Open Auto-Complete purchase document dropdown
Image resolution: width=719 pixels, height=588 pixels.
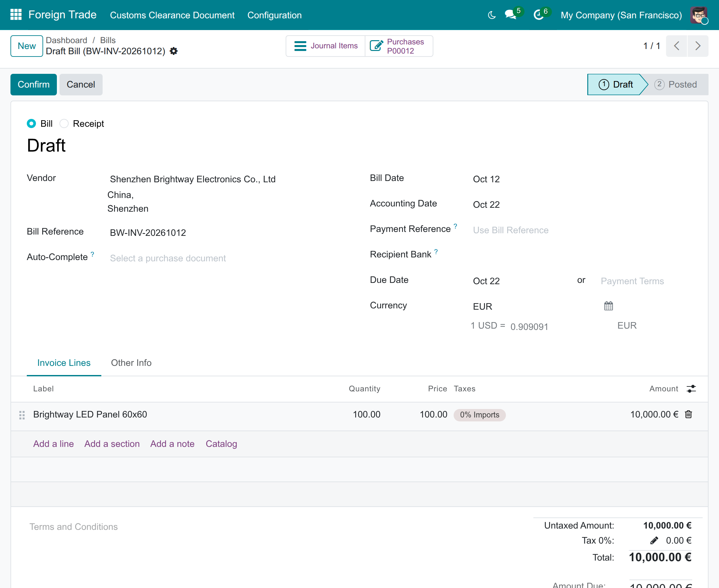[224, 258]
